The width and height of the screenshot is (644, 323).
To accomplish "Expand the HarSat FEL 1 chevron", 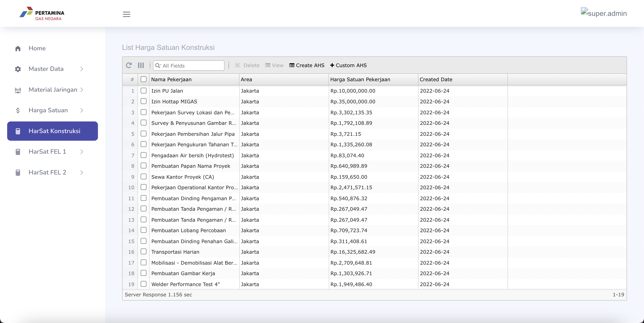I will tap(81, 152).
